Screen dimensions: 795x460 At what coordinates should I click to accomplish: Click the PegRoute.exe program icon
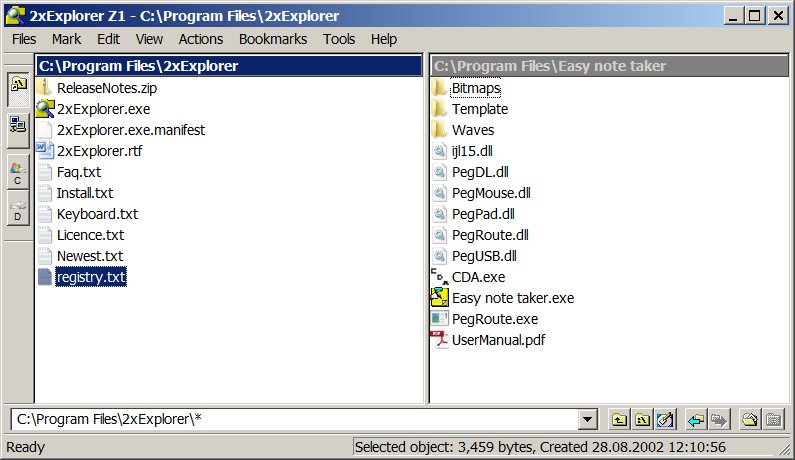click(440, 319)
